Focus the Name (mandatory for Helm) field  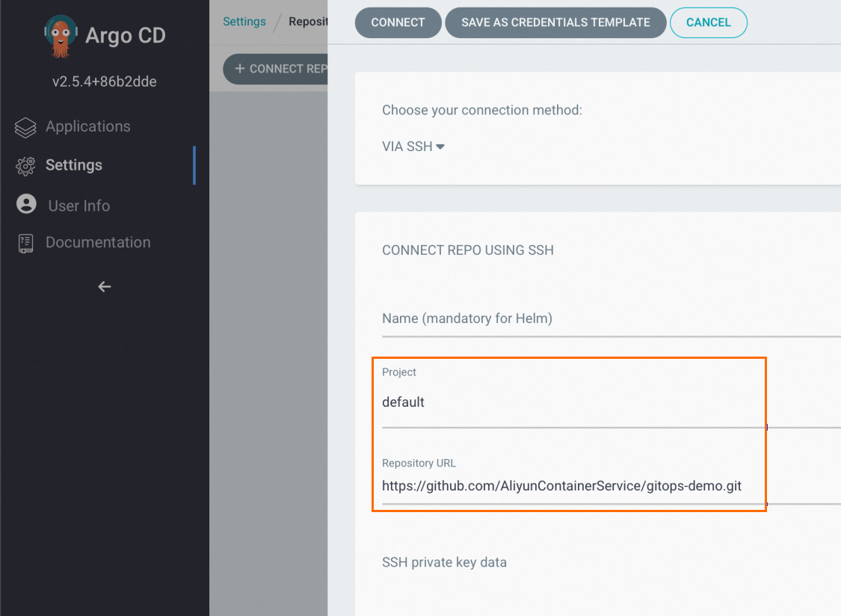(612, 318)
